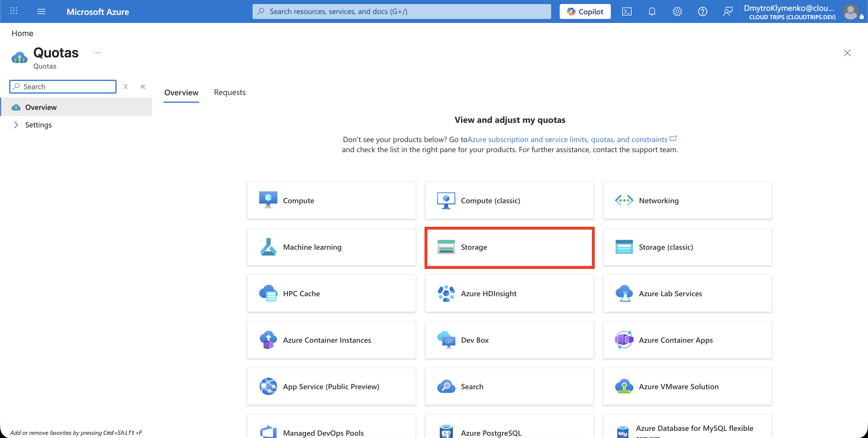
Task: Switch to the Overview tab
Action: [x=181, y=93]
